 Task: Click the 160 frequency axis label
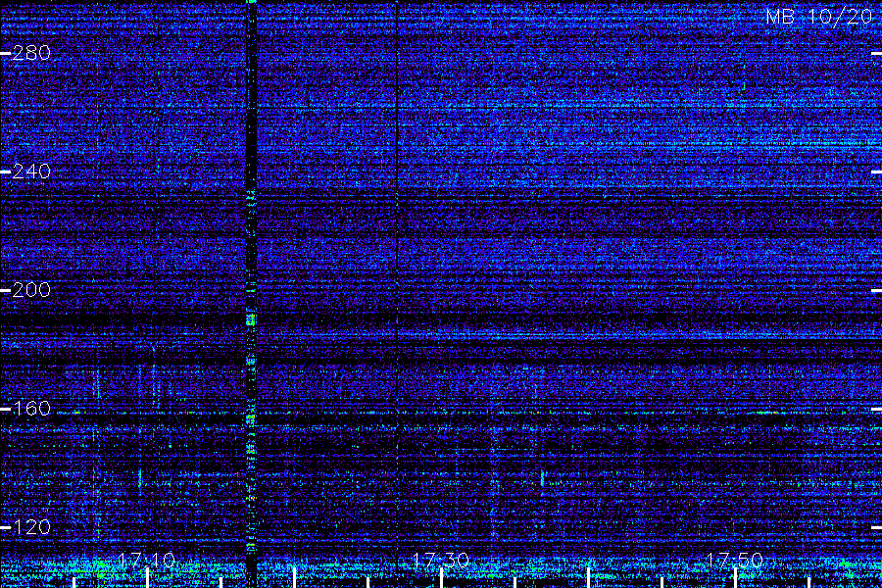[x=31, y=409]
